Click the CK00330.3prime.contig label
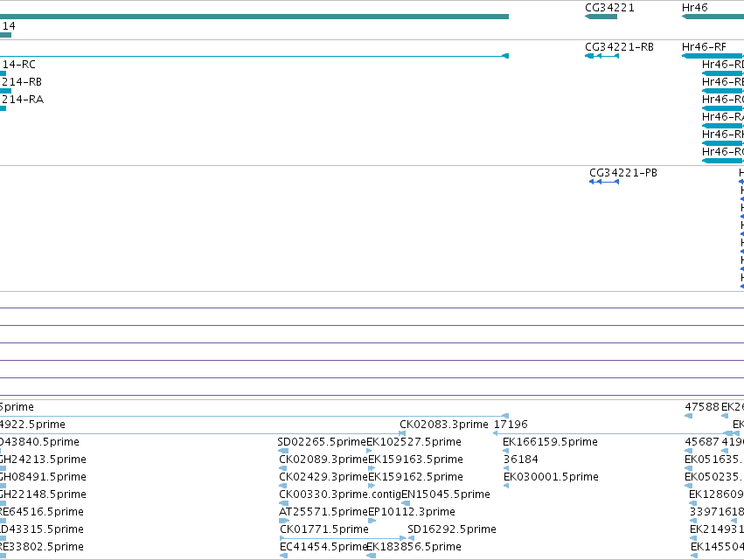The image size is (744, 560). (x=340, y=494)
